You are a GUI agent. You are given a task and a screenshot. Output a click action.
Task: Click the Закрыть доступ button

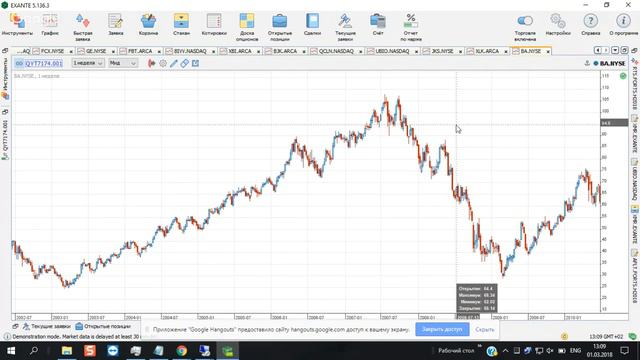[442, 329]
